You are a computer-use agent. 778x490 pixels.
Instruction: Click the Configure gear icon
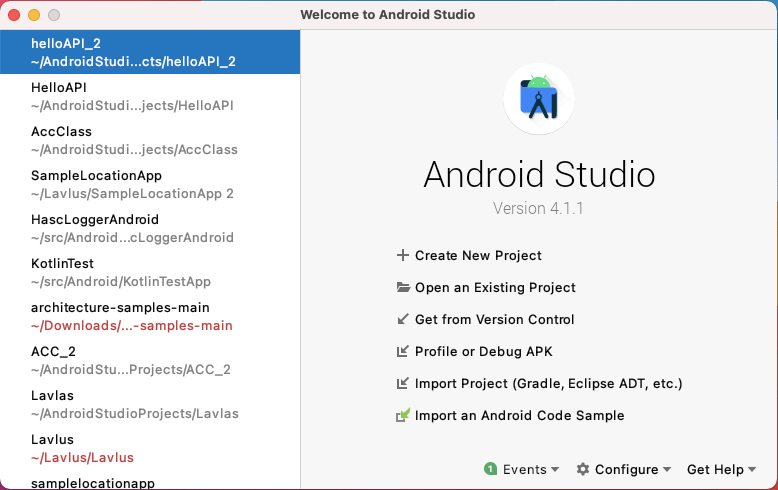pyautogui.click(x=583, y=469)
